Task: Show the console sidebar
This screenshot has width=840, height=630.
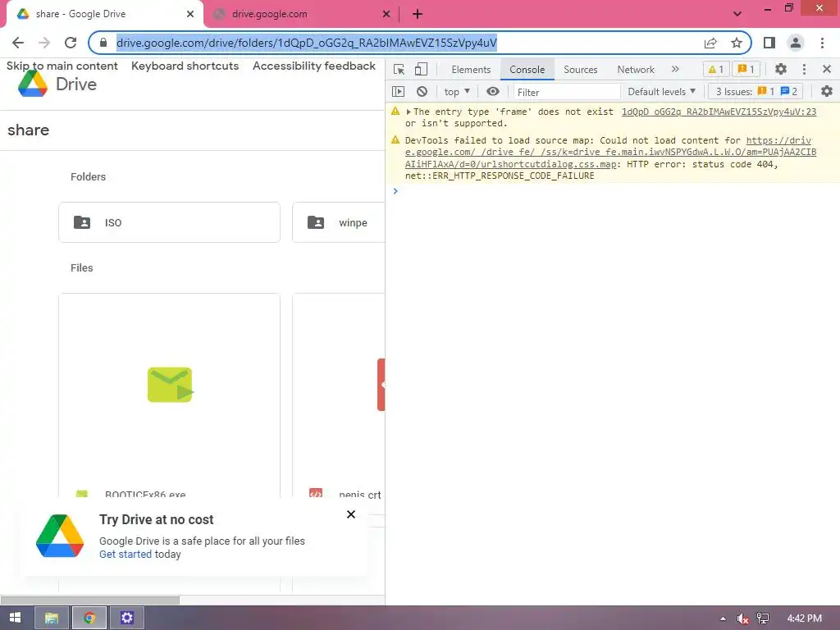Action: pos(398,92)
